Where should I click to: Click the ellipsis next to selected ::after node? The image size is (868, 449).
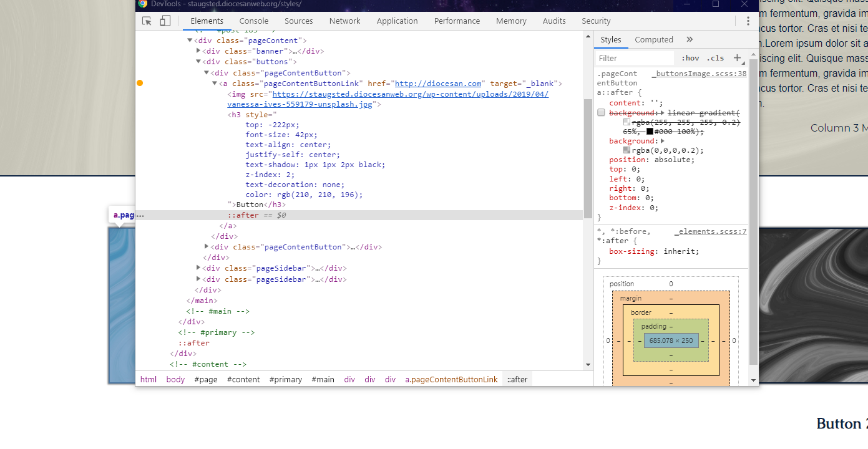(x=140, y=215)
